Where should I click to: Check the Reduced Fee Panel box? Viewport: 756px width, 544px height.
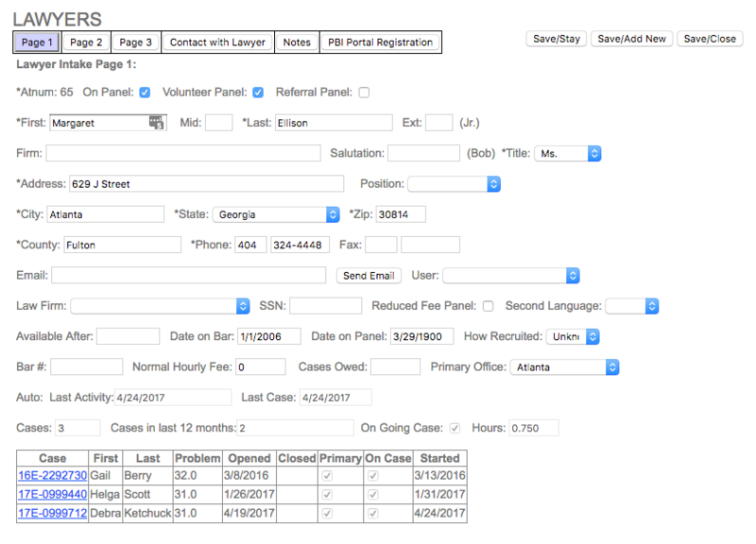click(x=489, y=305)
